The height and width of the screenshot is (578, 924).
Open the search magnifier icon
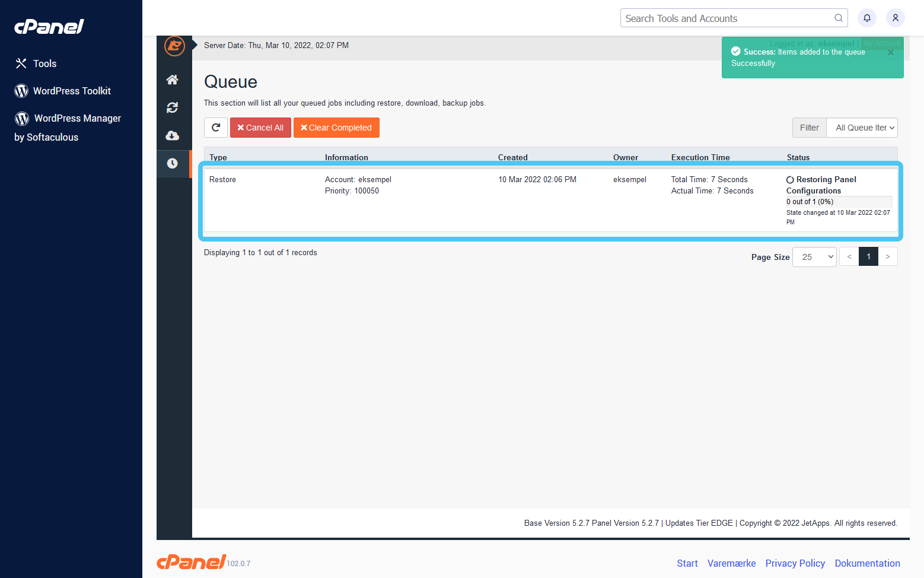[x=838, y=18]
